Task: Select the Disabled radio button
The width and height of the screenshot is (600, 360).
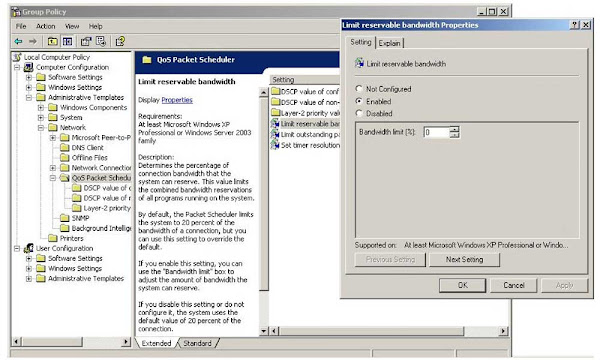Action: click(359, 113)
